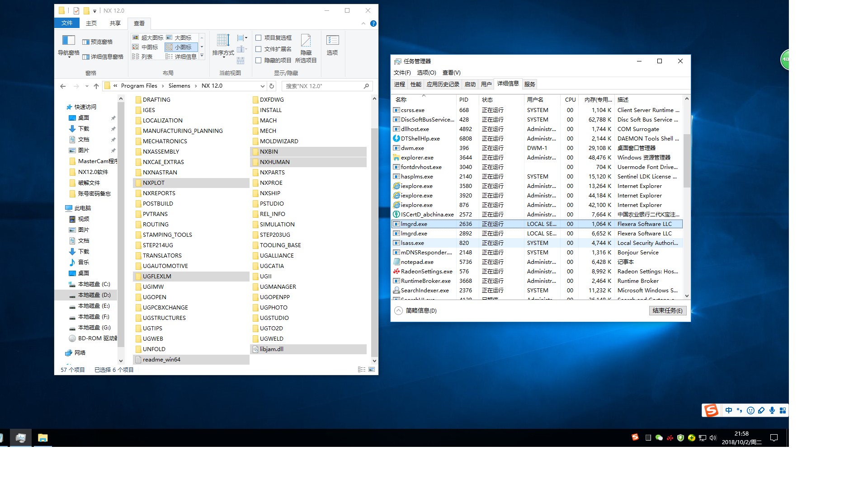The height and width of the screenshot is (488, 868).
Task: Open Task Manager Options menu
Action: 426,73
